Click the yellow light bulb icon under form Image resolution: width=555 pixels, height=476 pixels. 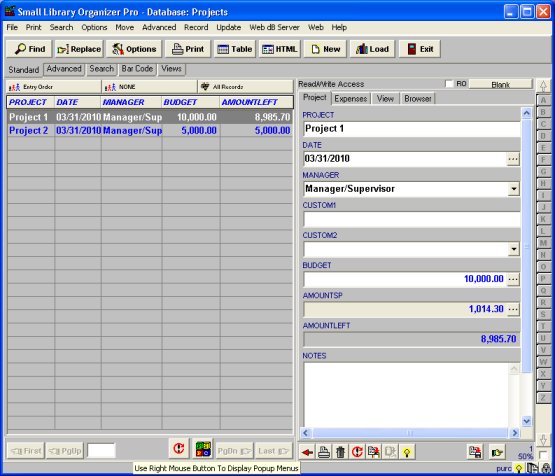point(407,452)
